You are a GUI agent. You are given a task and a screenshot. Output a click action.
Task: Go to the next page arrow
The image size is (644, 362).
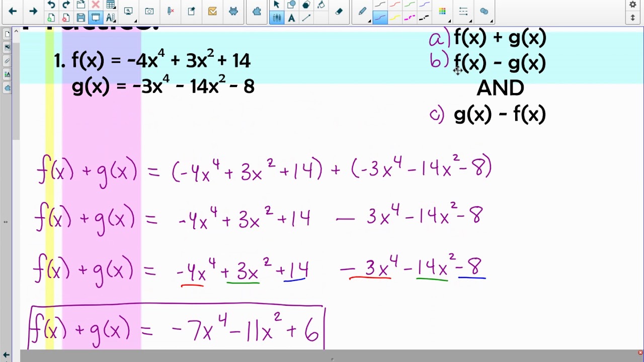33,11
